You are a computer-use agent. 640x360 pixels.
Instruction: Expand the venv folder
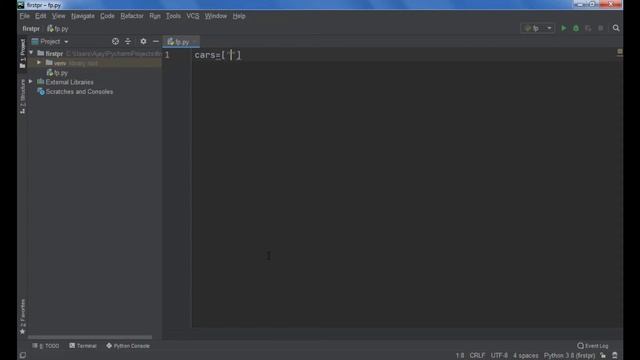coord(39,63)
